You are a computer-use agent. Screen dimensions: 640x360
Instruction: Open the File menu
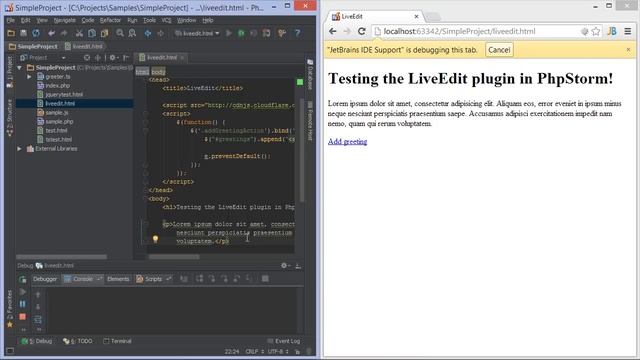(x=11, y=20)
